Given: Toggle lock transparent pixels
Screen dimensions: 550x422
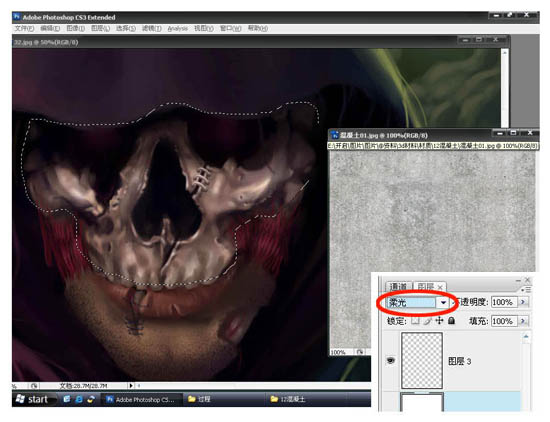Looking at the screenshot, I should pos(415,321).
